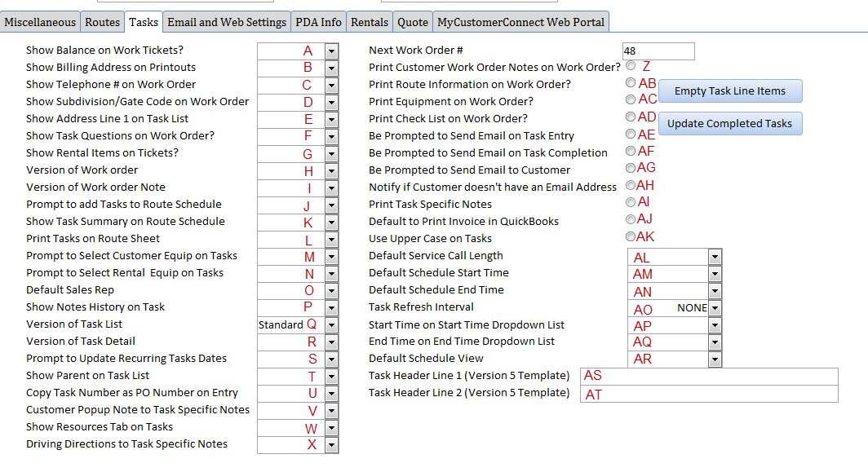Expand the Task Refresh Interval dropdown
Image resolution: width=868 pixels, height=472 pixels.
tap(715, 309)
